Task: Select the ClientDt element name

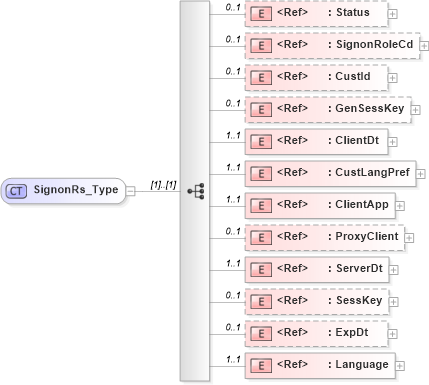Action: (357, 140)
